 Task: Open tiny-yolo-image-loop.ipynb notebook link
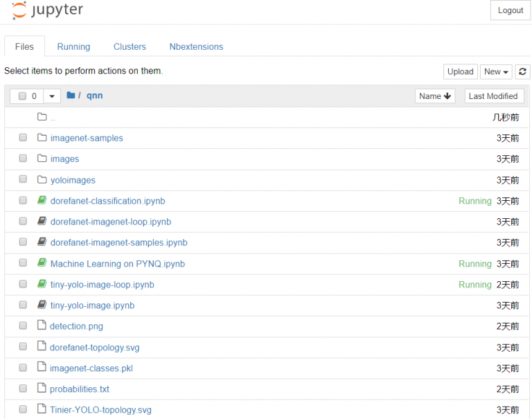pos(102,285)
